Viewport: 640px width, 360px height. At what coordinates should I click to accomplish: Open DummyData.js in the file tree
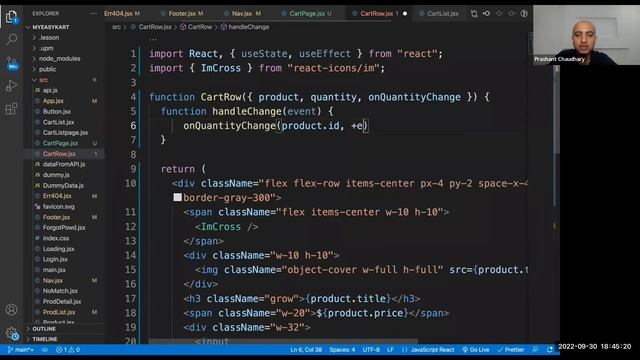63,185
